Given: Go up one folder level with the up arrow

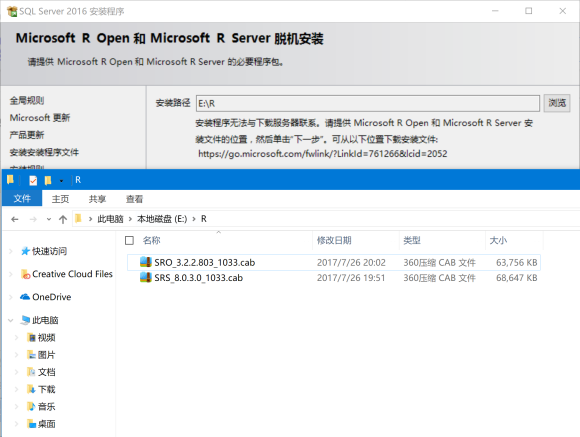Looking at the screenshot, I should click(63, 219).
